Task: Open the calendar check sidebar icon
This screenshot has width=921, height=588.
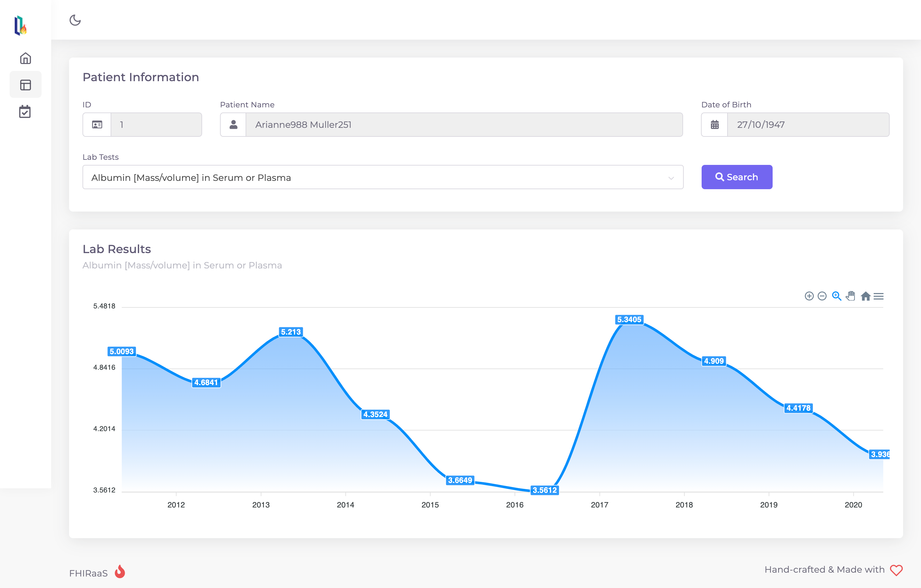Action: pos(25,112)
